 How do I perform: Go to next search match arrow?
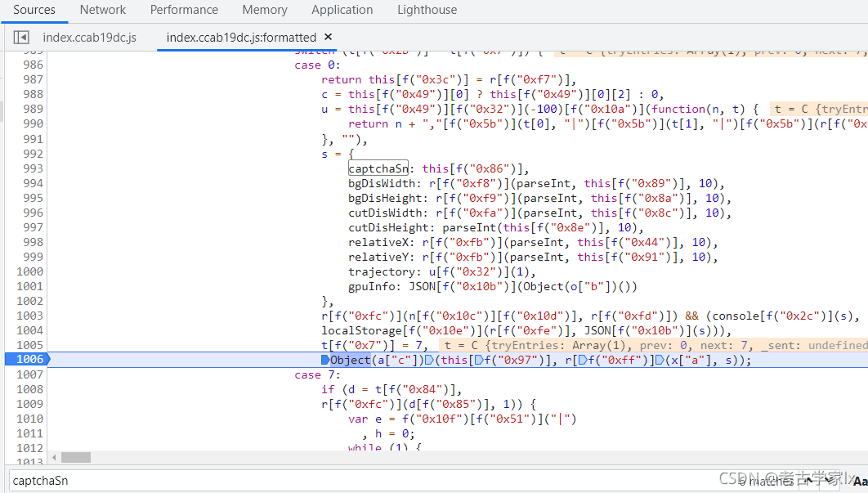point(829,480)
